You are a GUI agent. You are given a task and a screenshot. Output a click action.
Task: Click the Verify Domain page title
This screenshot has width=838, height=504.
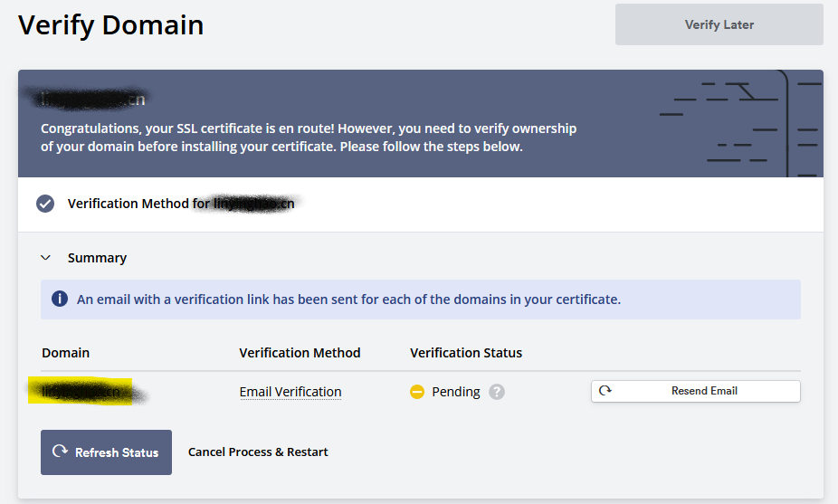[x=111, y=25]
